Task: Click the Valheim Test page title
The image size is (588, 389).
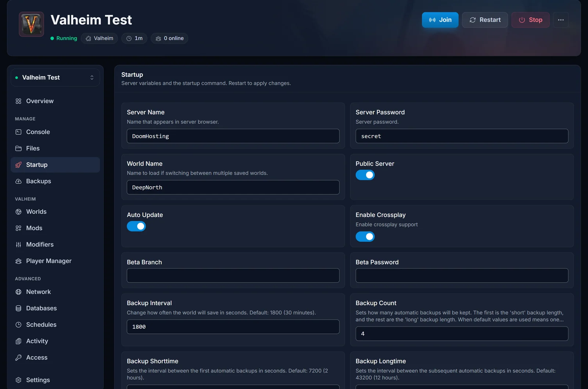Action: [91, 20]
